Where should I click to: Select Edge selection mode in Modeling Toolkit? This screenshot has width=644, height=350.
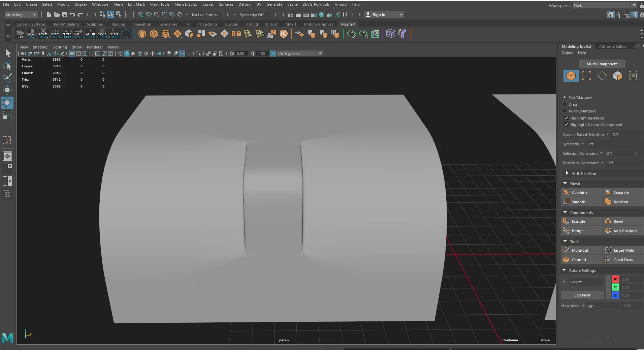(x=602, y=76)
